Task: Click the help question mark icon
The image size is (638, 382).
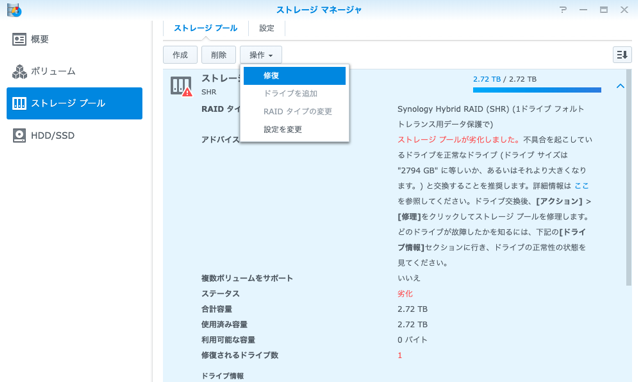Action: point(563,10)
